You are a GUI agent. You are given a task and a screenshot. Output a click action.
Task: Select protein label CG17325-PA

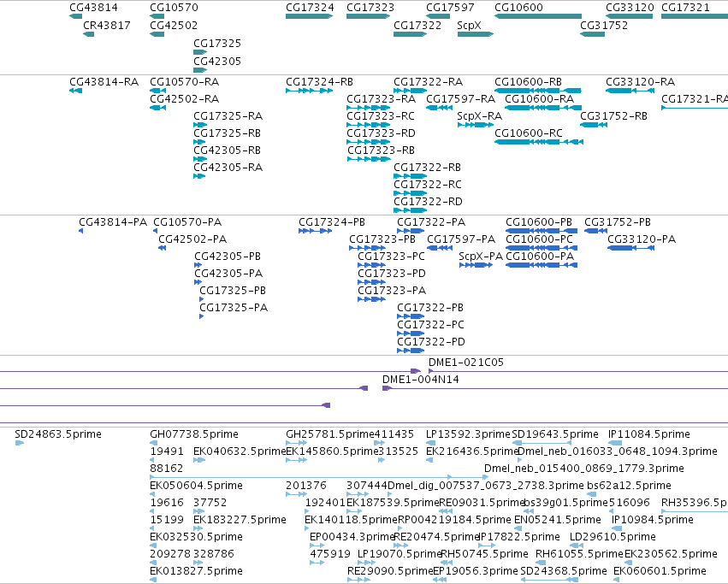234,308
